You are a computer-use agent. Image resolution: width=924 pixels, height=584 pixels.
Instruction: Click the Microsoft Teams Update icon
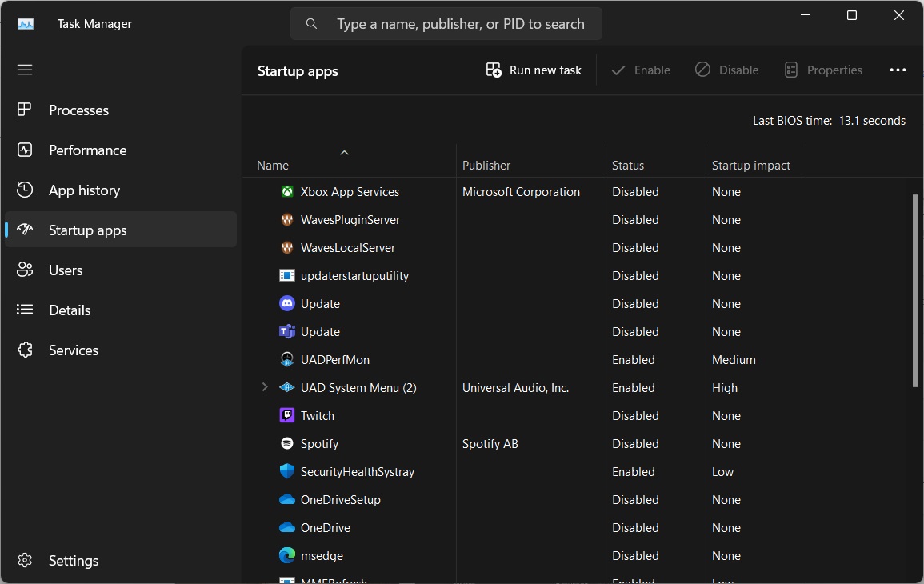[287, 332]
